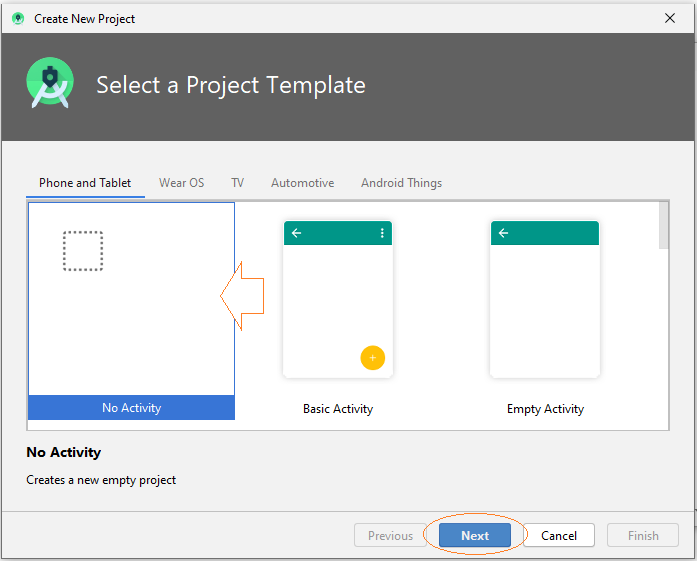This screenshot has width=697, height=561.
Task: Select the Phone and Tablet tab
Action: (x=85, y=183)
